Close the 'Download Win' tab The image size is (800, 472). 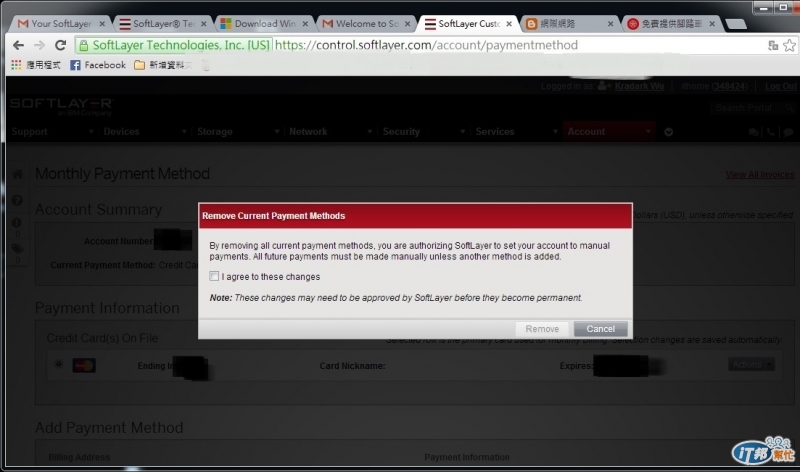(x=305, y=24)
